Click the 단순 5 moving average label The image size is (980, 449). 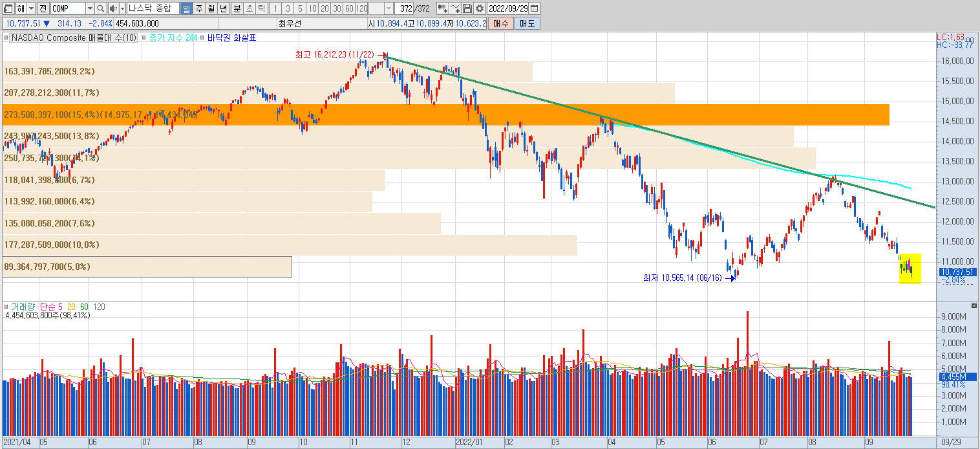click(x=50, y=307)
